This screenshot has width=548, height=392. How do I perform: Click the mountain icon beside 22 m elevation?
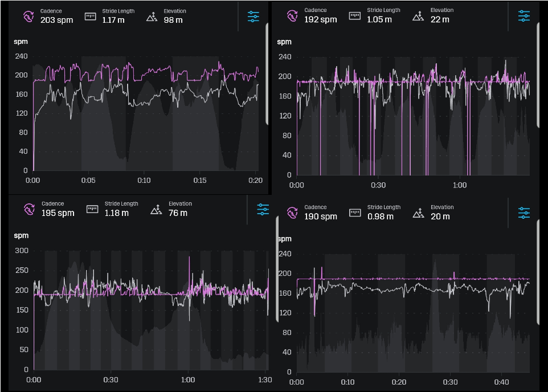tap(419, 15)
